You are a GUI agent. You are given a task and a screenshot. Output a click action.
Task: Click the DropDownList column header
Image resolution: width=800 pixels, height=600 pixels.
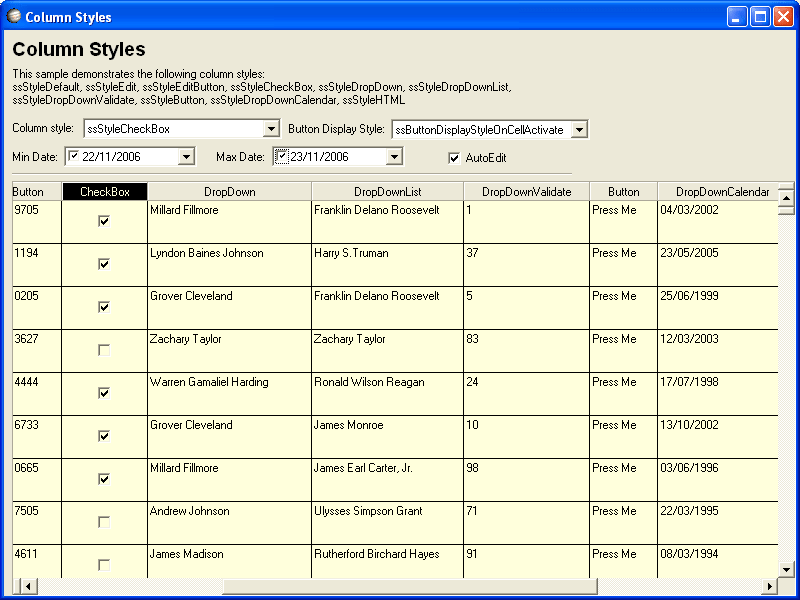click(387, 192)
